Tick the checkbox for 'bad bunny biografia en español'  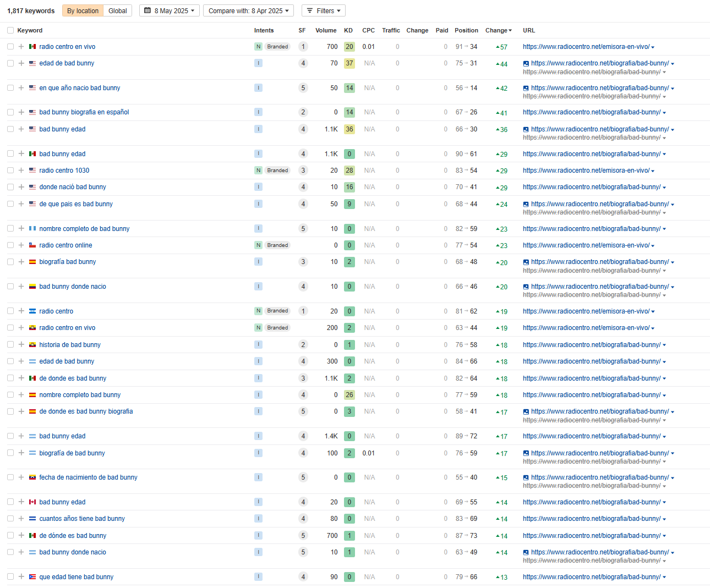(10, 112)
